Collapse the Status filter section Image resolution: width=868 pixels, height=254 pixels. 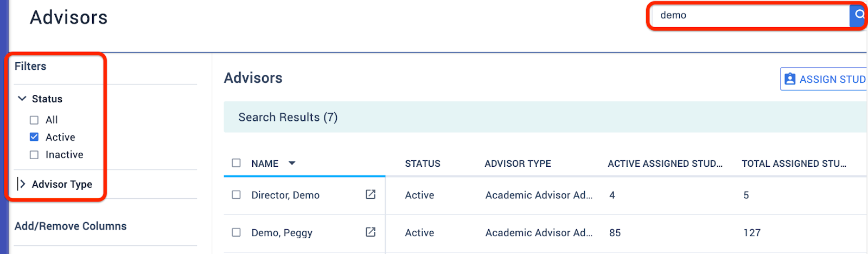coord(22,99)
